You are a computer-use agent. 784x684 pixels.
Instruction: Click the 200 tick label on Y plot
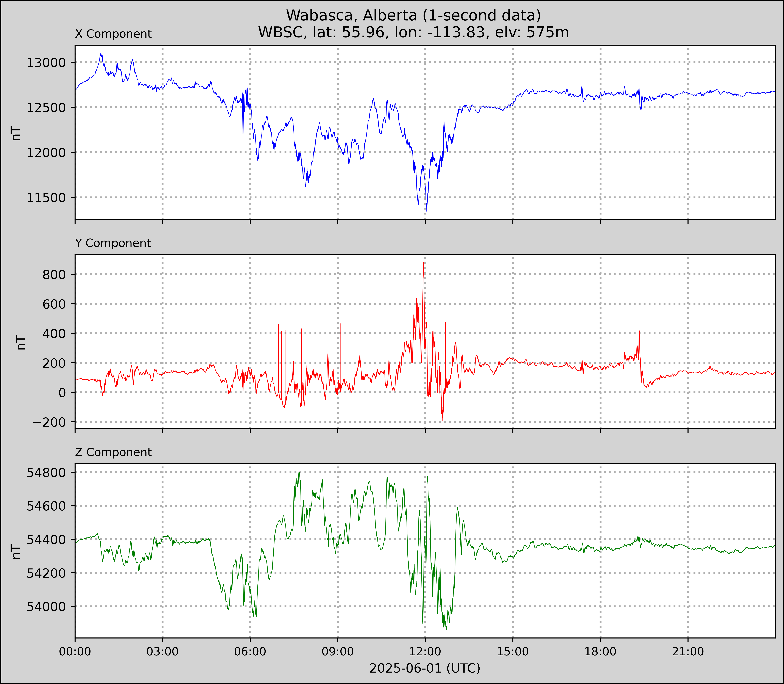click(x=54, y=363)
